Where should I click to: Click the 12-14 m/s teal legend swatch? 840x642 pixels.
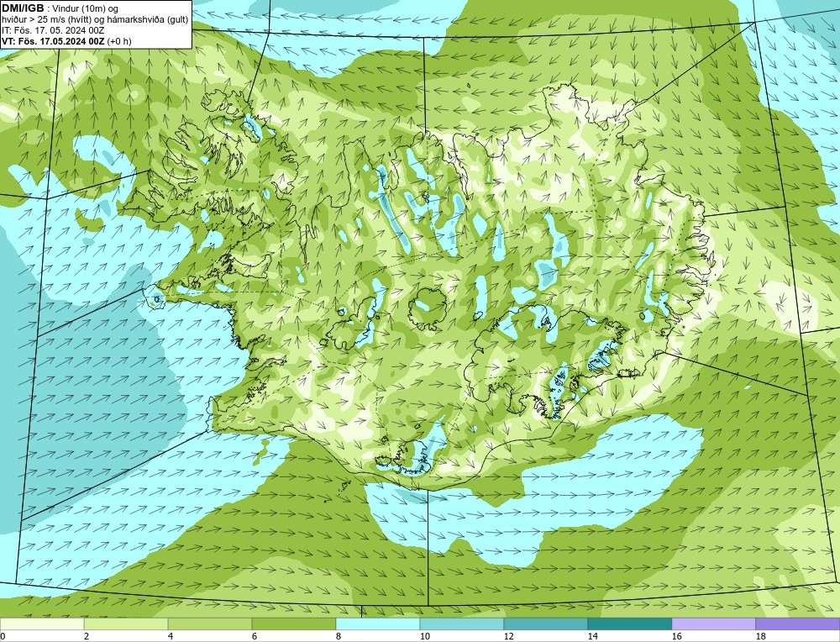pos(546,624)
